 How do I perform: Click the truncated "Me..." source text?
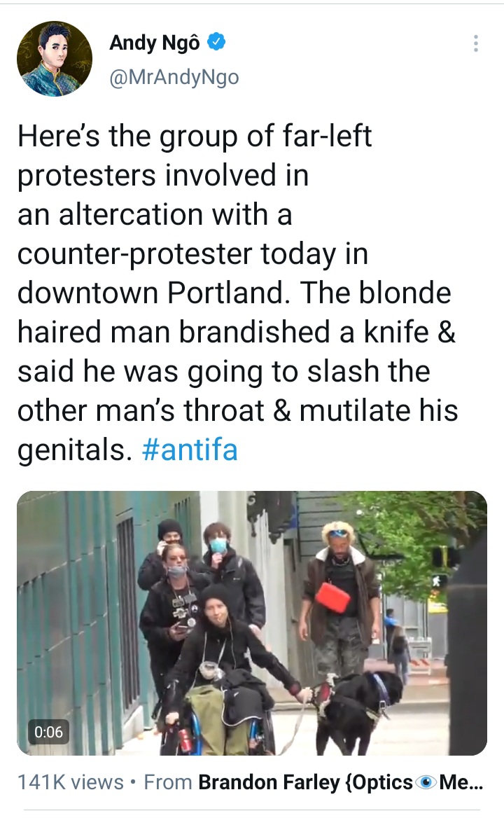461,782
